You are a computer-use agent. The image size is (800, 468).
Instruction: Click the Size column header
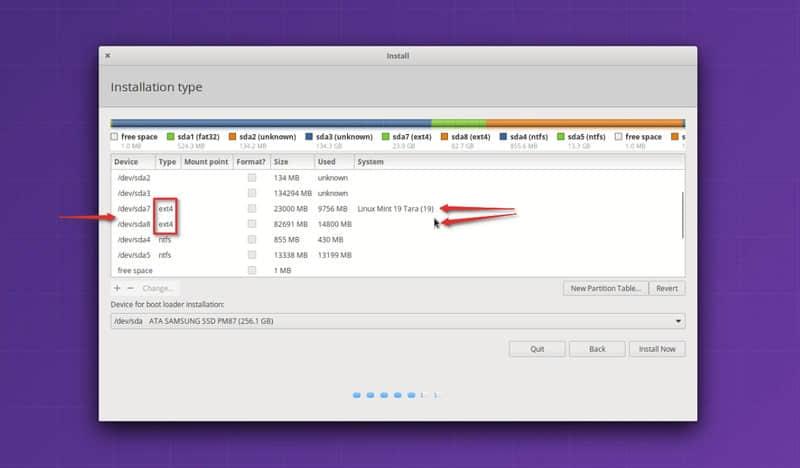coord(292,162)
